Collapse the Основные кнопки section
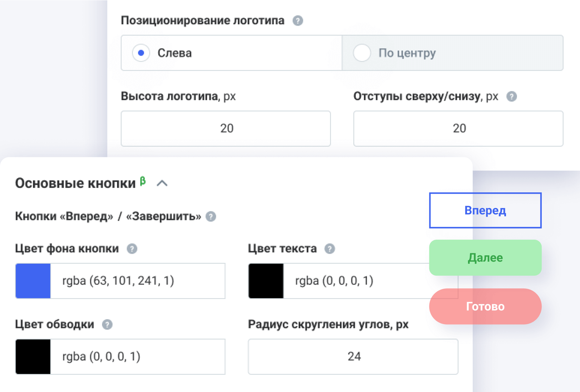 tap(162, 183)
